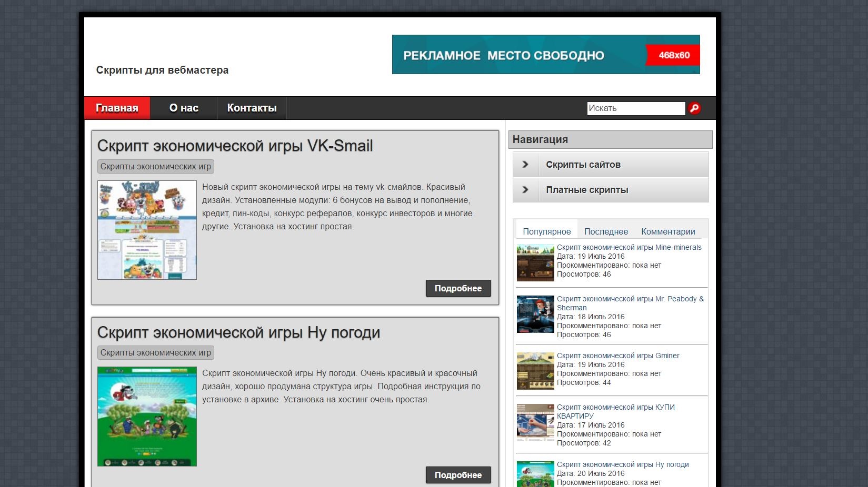Click the 468x60 red label on banner
This screenshot has width=868, height=487.
pos(673,55)
